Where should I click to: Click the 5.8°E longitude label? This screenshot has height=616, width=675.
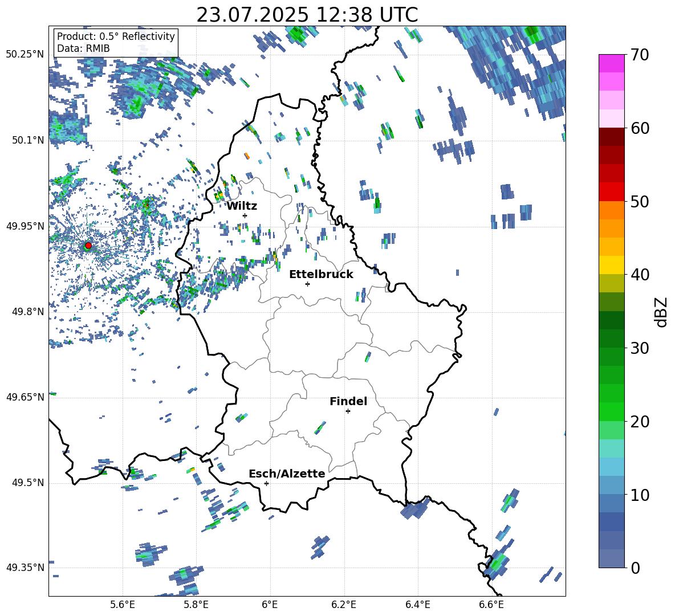click(196, 605)
